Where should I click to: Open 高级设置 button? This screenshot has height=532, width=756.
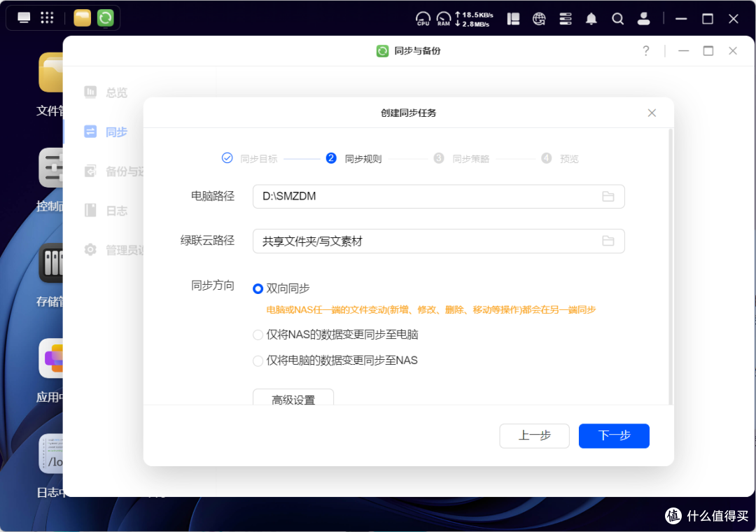(293, 398)
